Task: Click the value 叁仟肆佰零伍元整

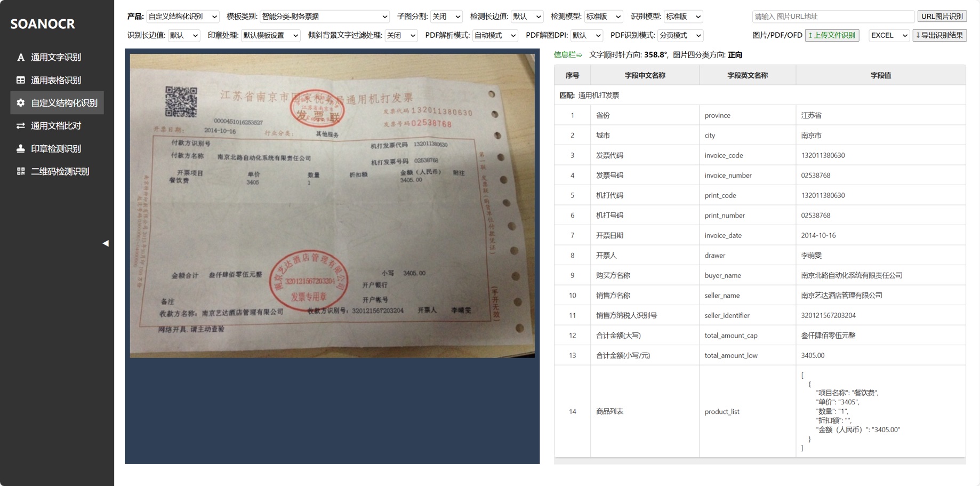Action: 828,335
